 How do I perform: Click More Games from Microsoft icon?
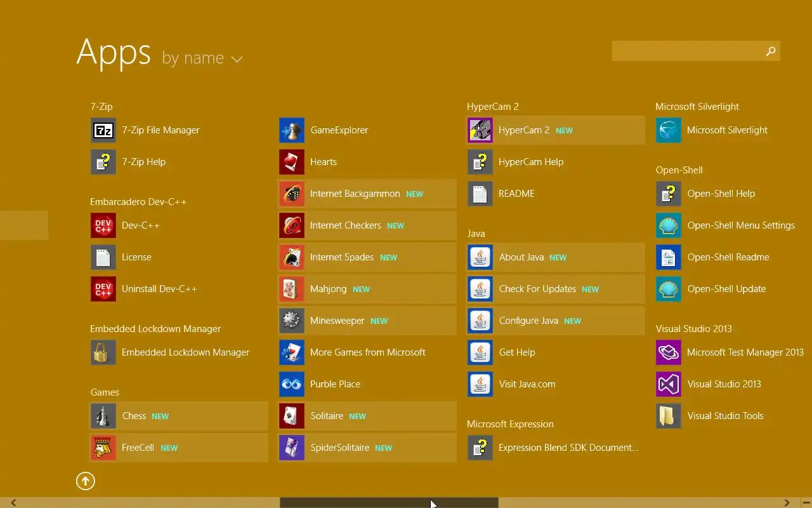click(x=292, y=352)
